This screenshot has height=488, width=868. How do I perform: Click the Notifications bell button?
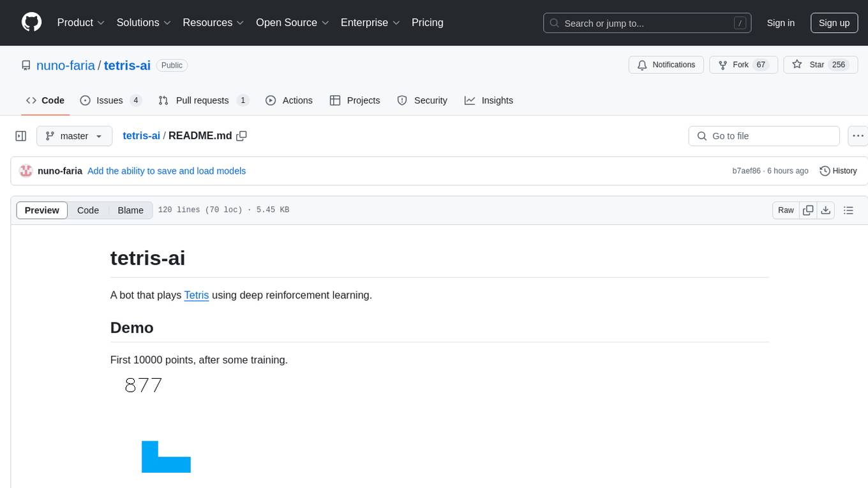click(666, 65)
